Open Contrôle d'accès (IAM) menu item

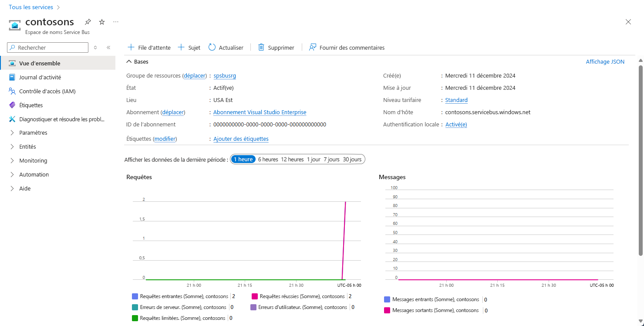(x=58, y=91)
